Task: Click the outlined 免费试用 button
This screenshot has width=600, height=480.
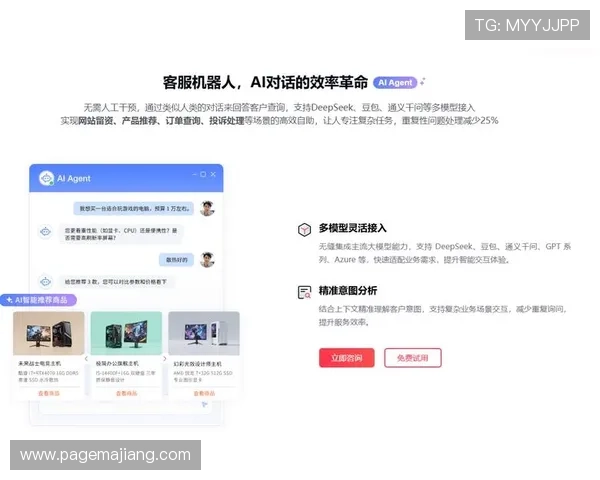Action: 413,358
